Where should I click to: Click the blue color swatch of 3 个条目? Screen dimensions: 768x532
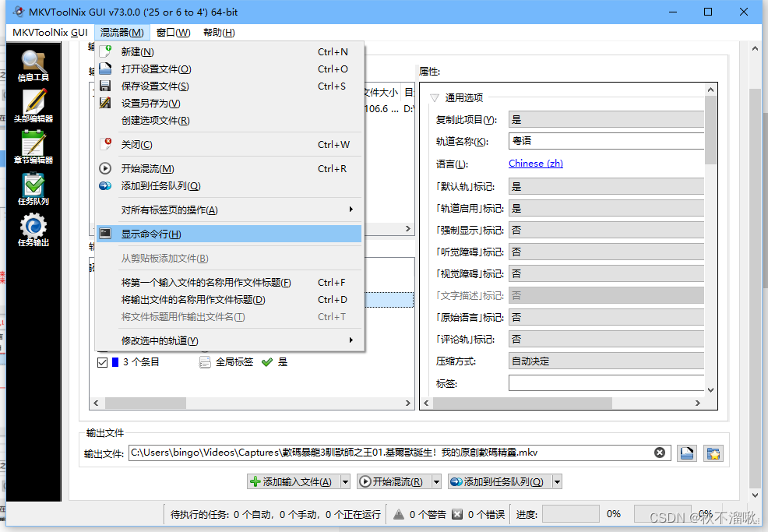[x=115, y=362]
